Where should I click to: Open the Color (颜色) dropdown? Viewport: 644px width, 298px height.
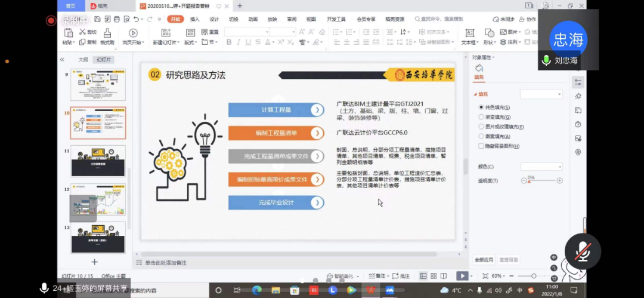coord(541,167)
